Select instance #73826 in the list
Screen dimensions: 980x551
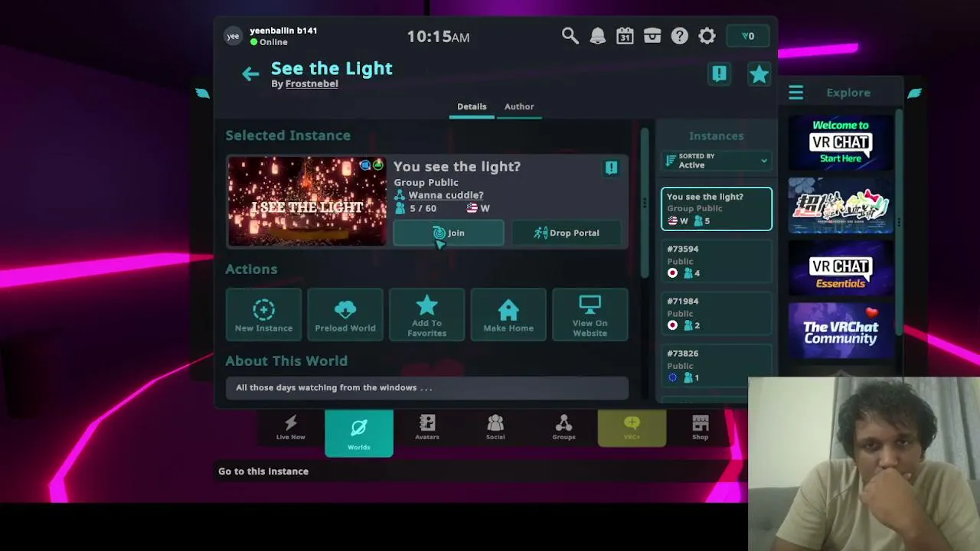(717, 365)
